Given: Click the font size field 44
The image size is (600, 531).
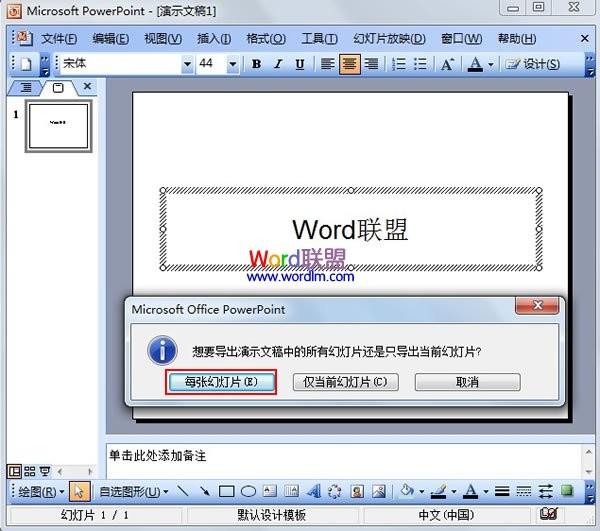Looking at the screenshot, I should (x=212, y=64).
